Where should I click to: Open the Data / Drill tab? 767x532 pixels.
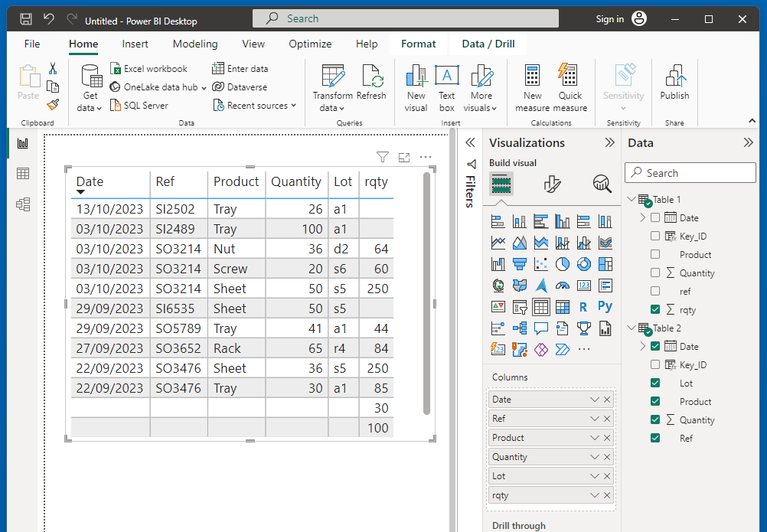488,44
